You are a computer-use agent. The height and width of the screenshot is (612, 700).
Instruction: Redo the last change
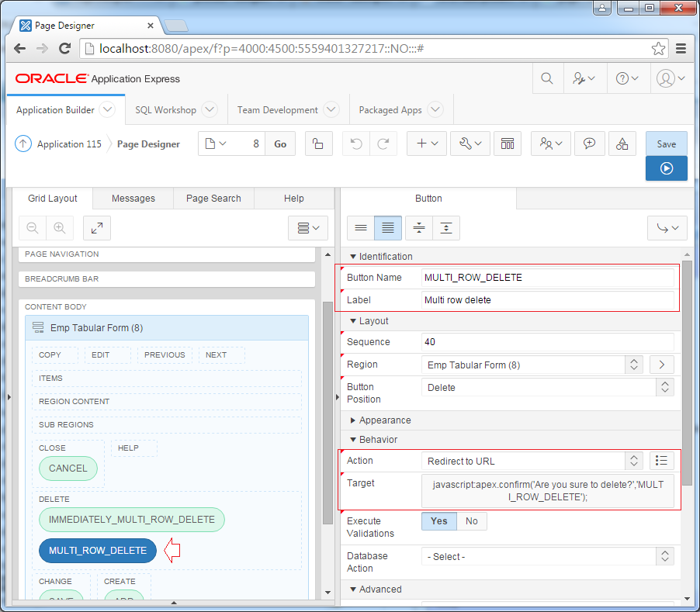(383, 143)
